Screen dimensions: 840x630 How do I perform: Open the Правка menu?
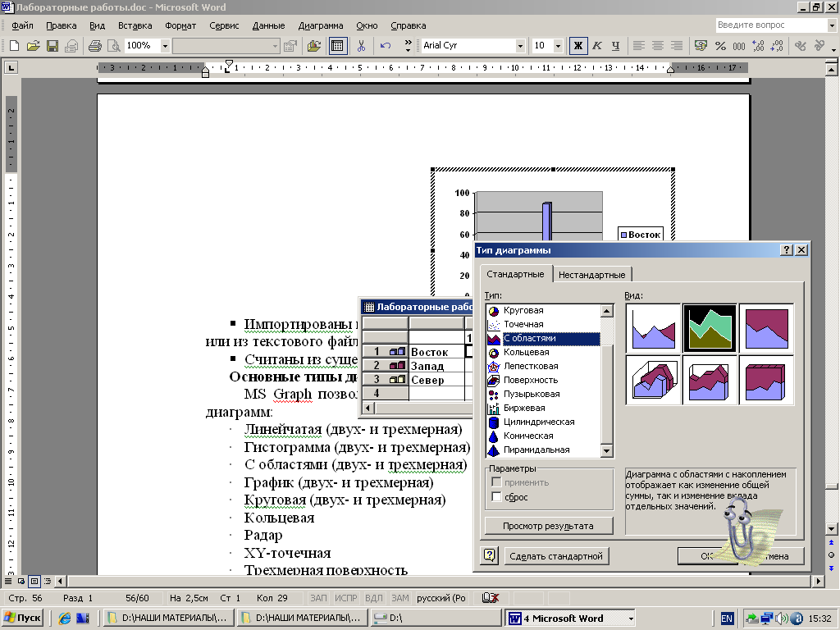(x=61, y=25)
